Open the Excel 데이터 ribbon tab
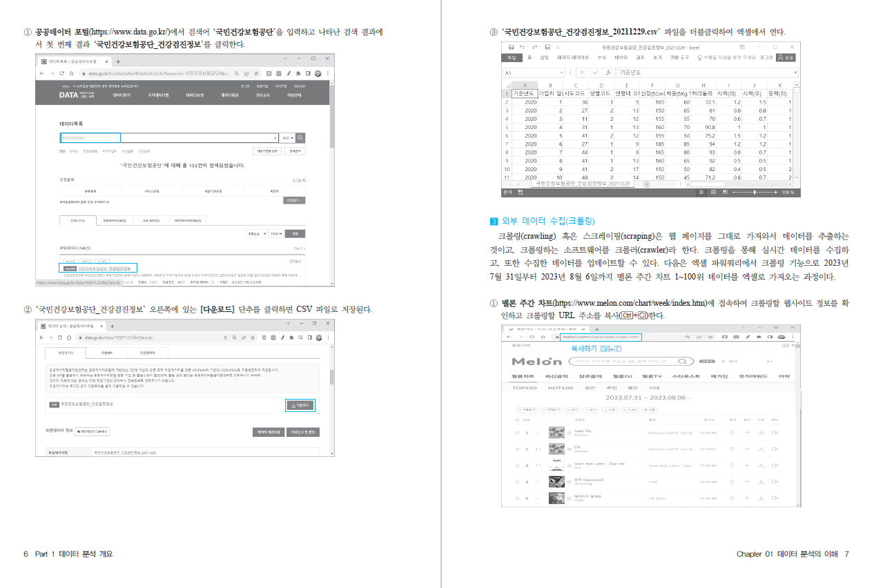This screenshot has width=885, height=588. coord(621,58)
